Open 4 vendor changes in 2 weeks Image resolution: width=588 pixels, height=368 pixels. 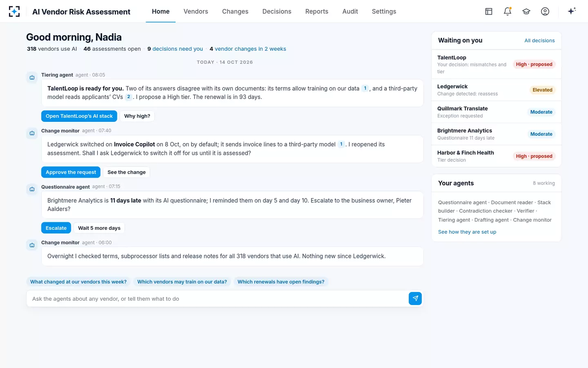248,49
